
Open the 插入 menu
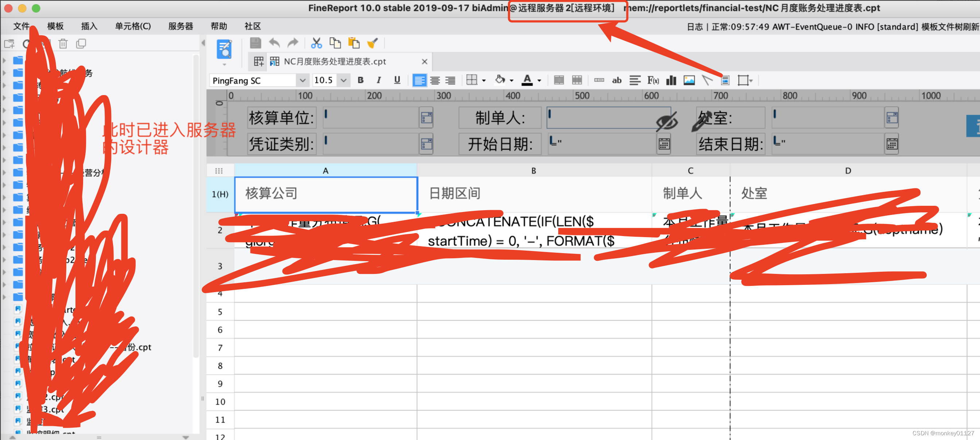tap(89, 26)
